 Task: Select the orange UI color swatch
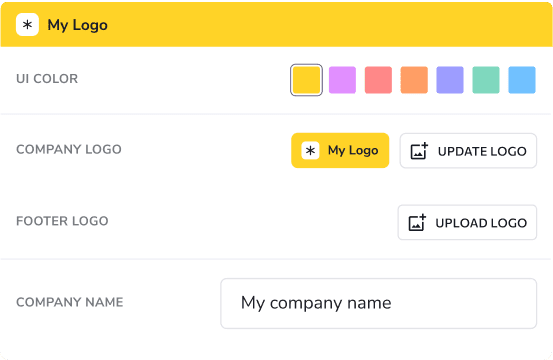click(x=414, y=80)
